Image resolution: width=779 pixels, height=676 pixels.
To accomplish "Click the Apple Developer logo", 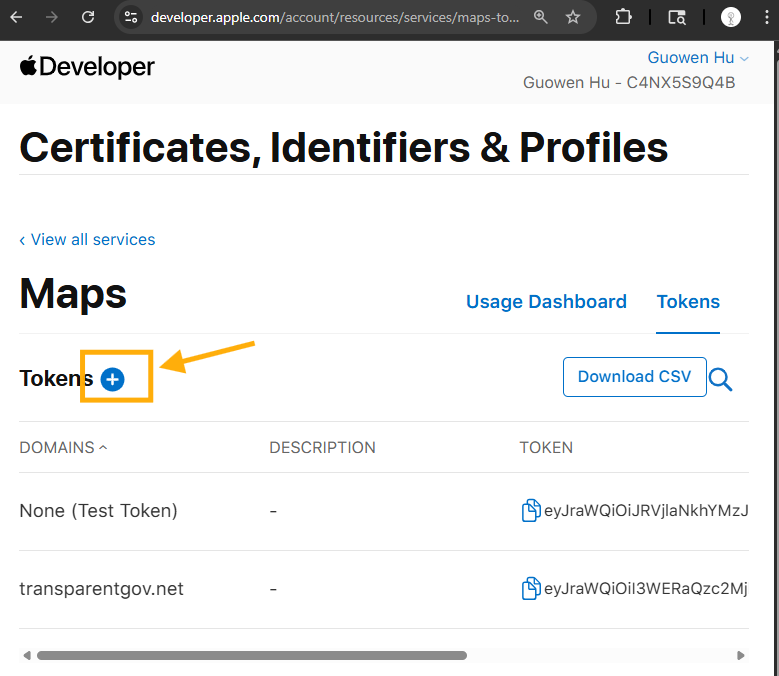I will 87,67.
